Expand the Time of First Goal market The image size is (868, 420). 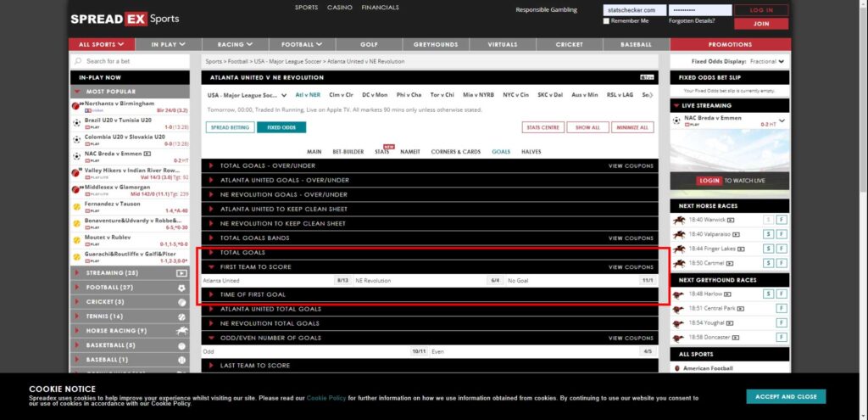254,294
